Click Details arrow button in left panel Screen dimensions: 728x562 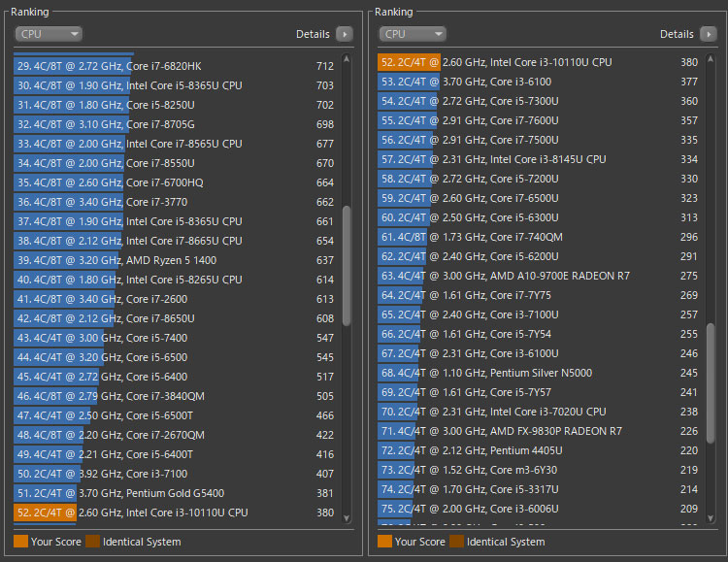pyautogui.click(x=345, y=34)
